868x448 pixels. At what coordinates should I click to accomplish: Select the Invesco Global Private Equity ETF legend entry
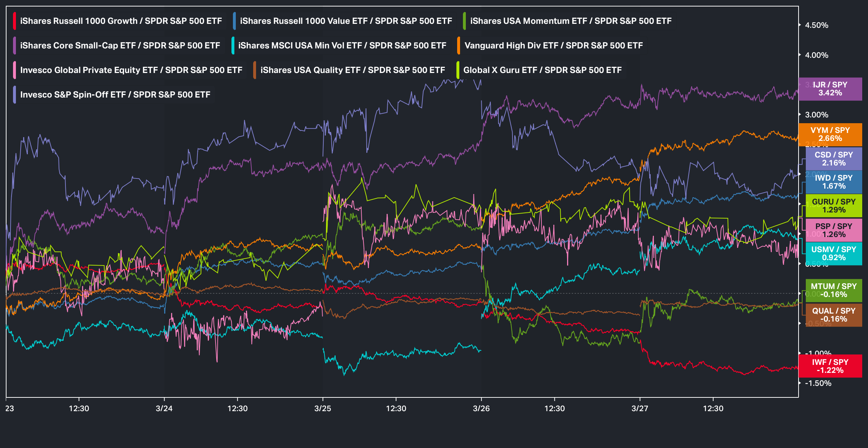coord(131,70)
